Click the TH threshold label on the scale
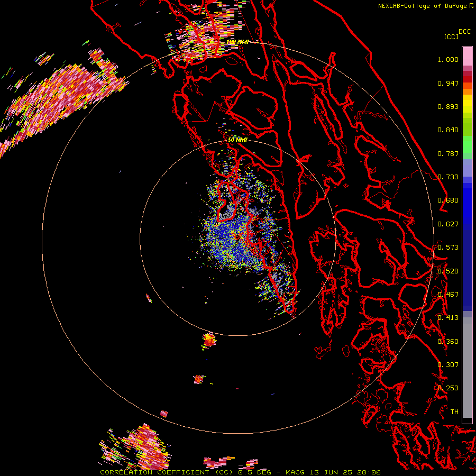The height and width of the screenshot is (476, 476). 454,412
